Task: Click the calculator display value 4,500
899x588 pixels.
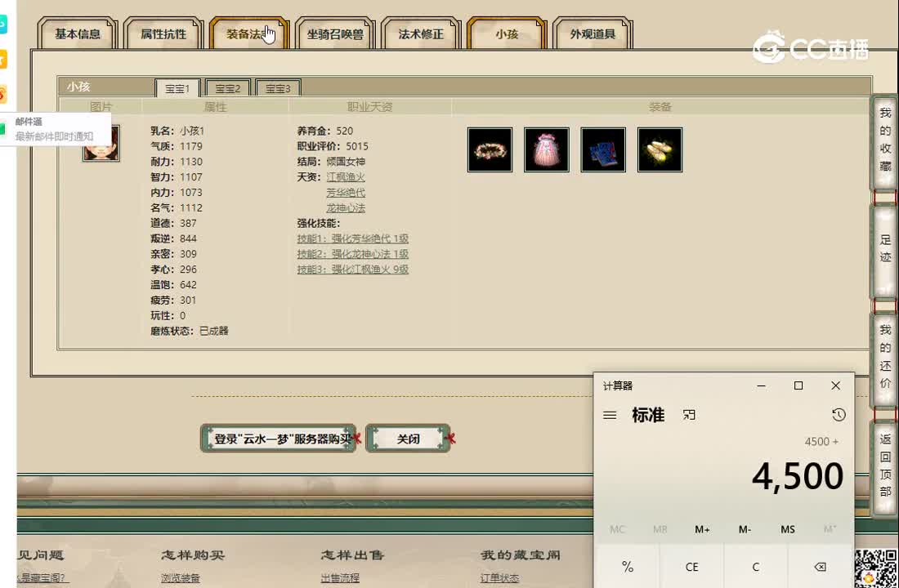Action: pos(798,476)
